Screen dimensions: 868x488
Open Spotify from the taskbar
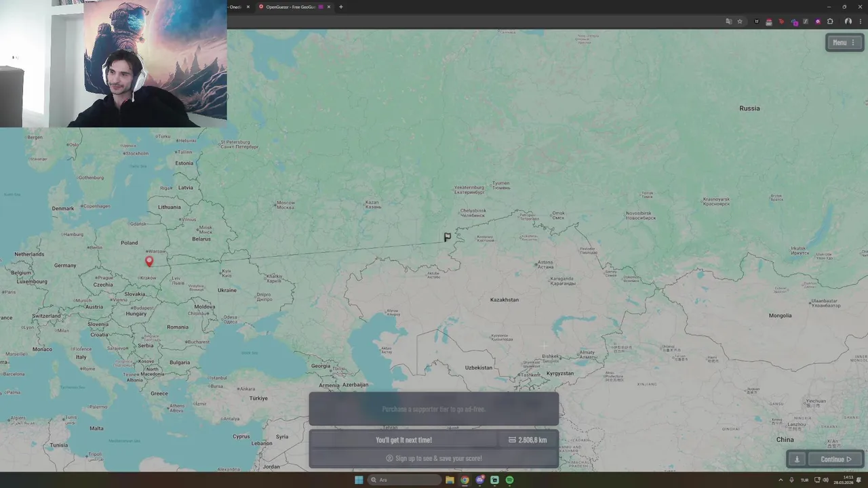tap(509, 480)
